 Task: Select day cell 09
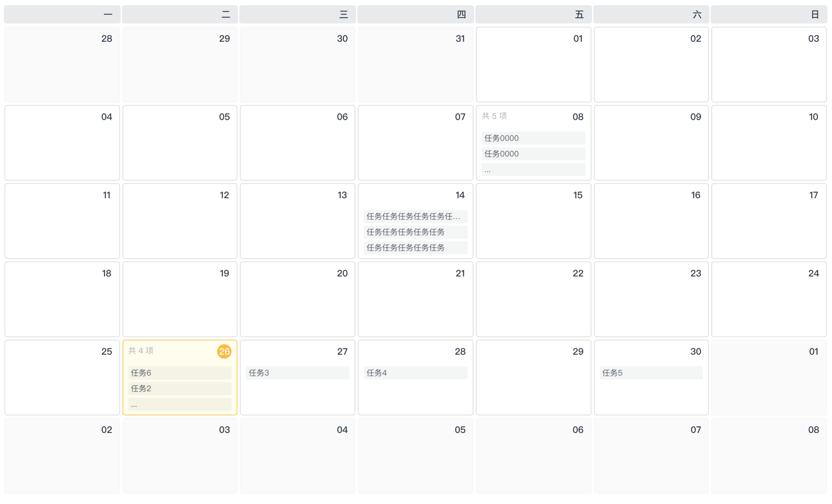(x=651, y=143)
